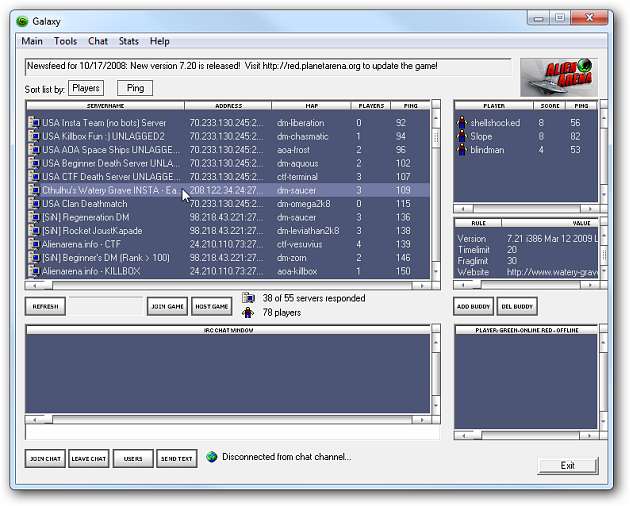Open the Tools menu

65,41
